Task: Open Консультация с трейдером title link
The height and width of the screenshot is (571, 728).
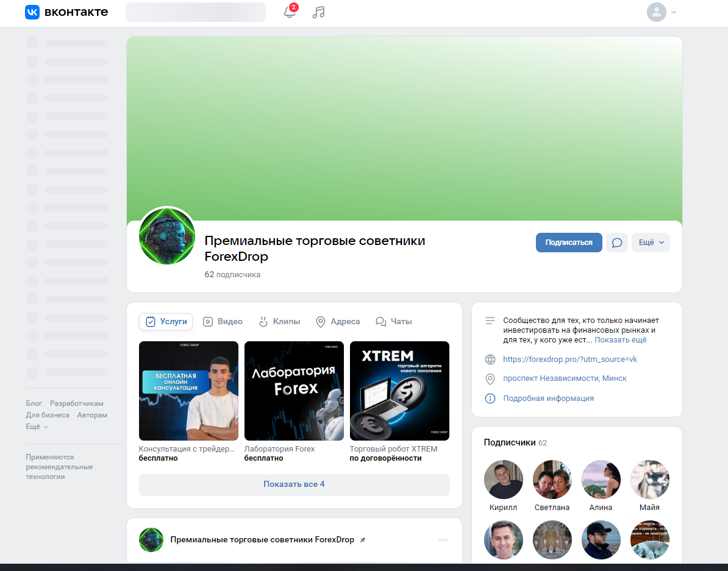Action: [x=187, y=449]
